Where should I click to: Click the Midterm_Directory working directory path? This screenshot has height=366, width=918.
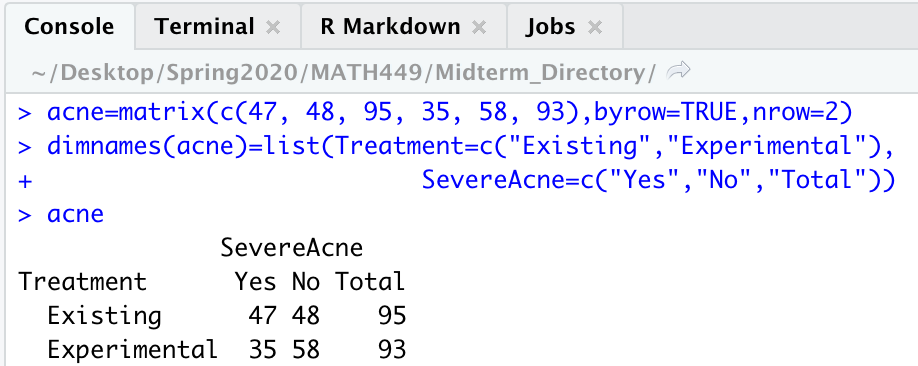click(x=344, y=73)
